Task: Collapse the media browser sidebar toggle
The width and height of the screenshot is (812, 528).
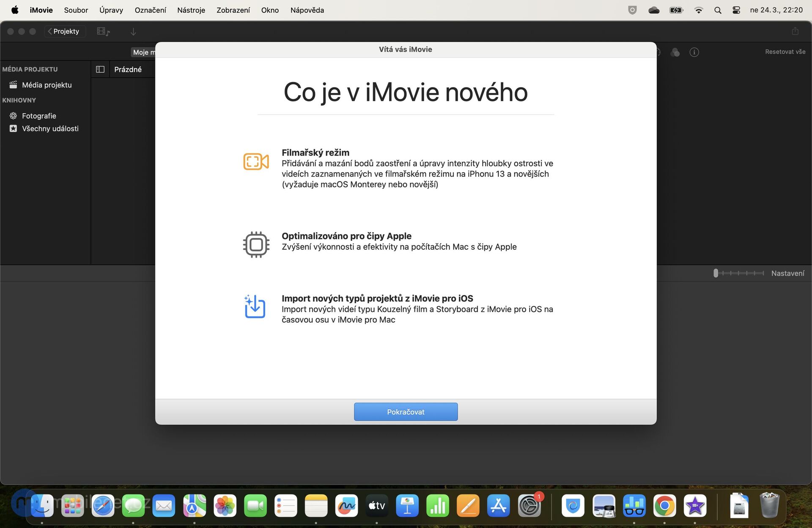Action: tap(100, 69)
